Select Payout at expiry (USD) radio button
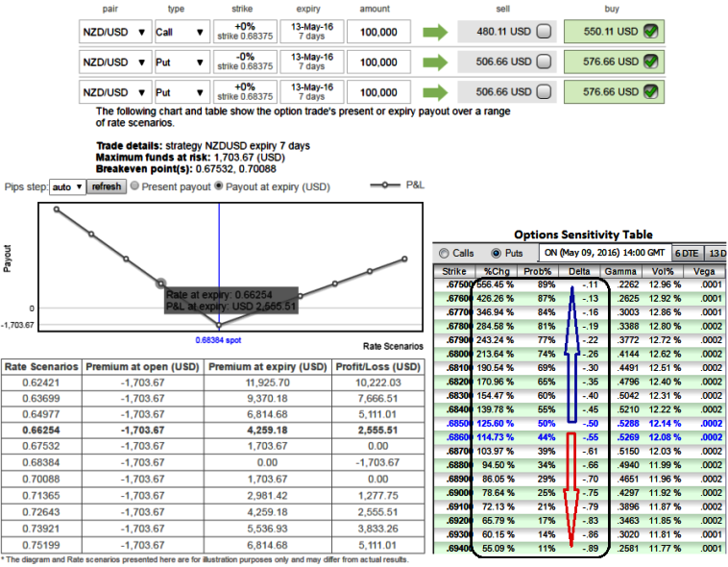Image resolution: width=728 pixels, height=567 pixels. tap(219, 185)
